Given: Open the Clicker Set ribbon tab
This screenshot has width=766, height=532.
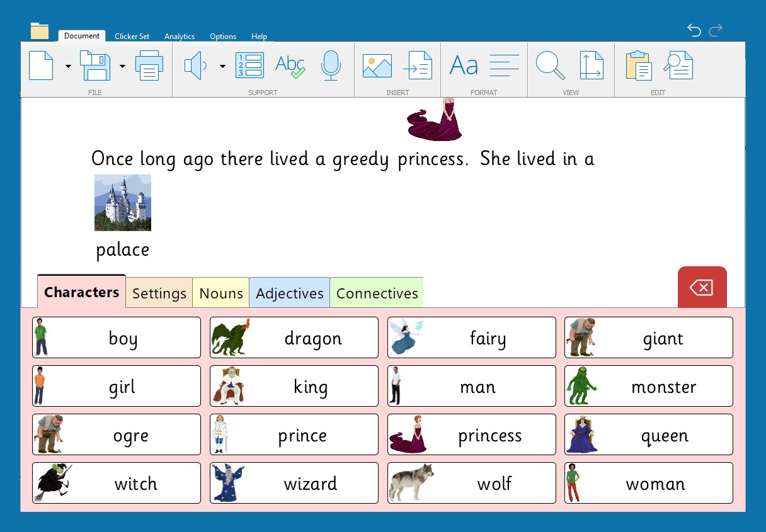Looking at the screenshot, I should (132, 37).
